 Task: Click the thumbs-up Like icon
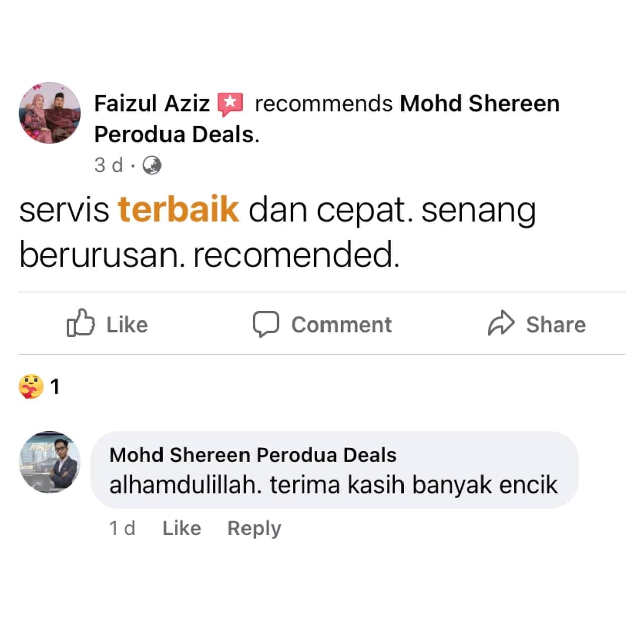coord(80,323)
